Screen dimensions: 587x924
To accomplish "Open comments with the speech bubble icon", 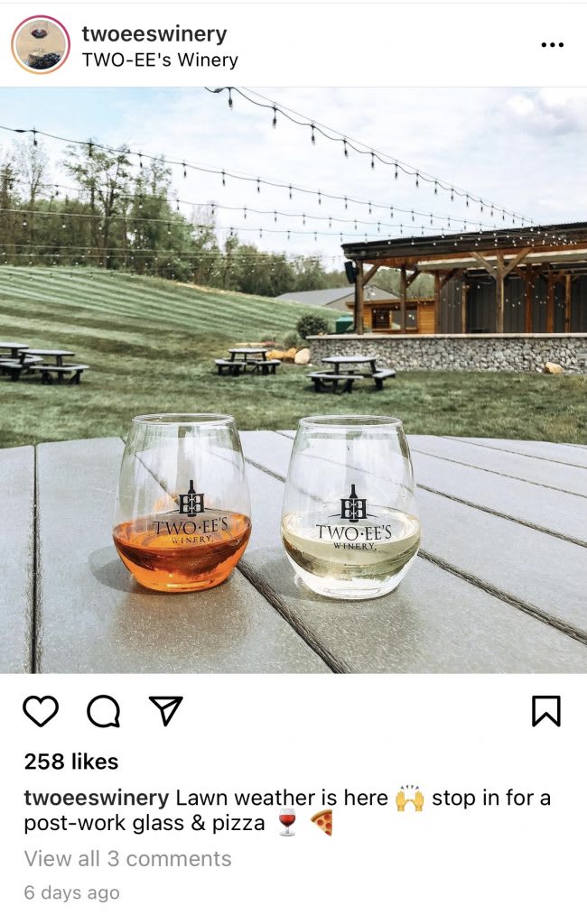I will point(104,711).
